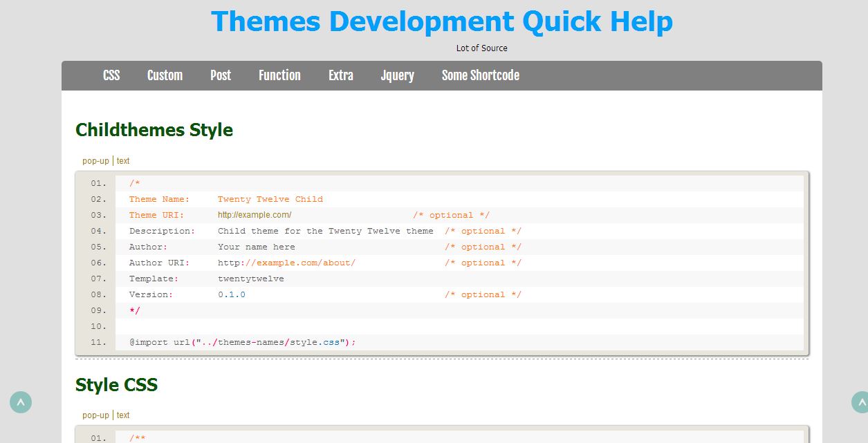Click the closing */ on line 09
The height and width of the screenshot is (443, 868).
135,310
